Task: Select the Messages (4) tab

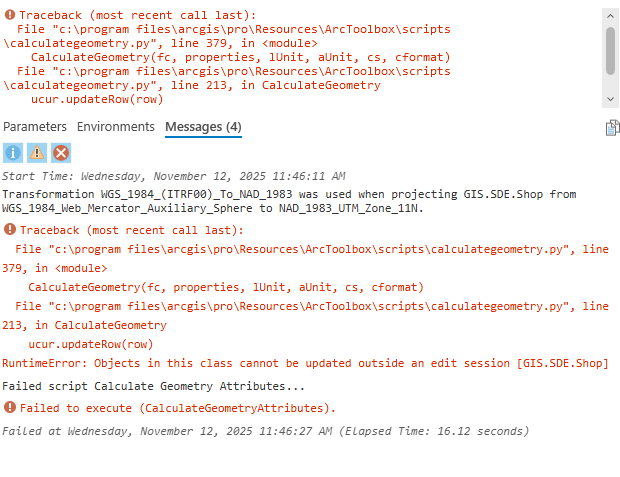Action: click(203, 127)
